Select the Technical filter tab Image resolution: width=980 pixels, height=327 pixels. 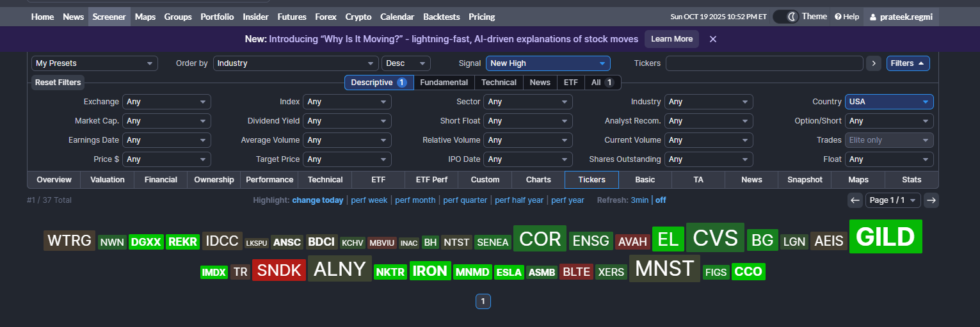[x=499, y=83]
